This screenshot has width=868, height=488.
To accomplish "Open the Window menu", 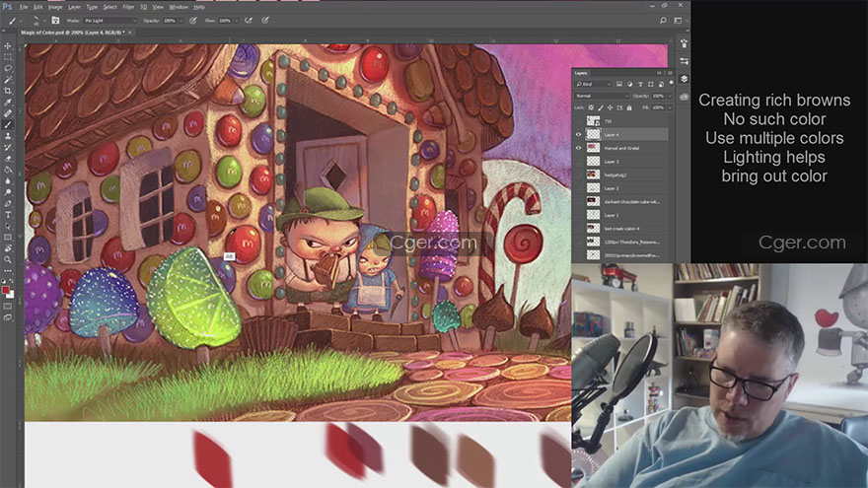I will coord(179,7).
